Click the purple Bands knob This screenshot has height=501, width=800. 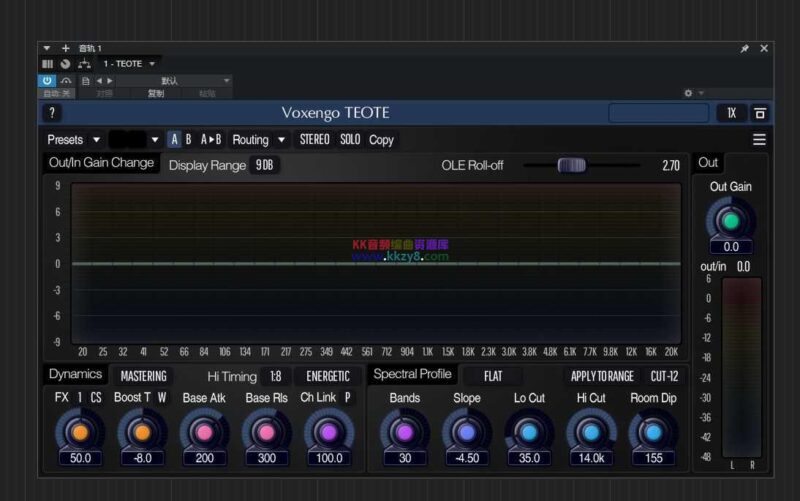click(x=405, y=433)
